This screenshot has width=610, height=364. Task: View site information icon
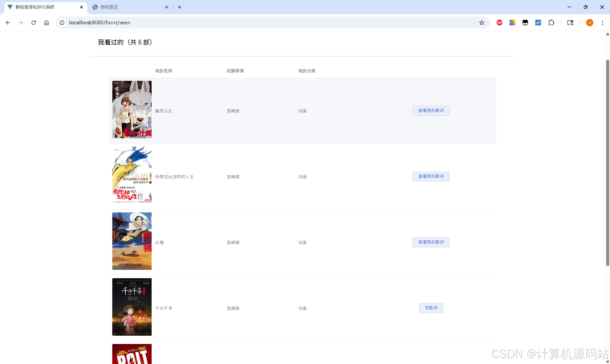coord(62,23)
